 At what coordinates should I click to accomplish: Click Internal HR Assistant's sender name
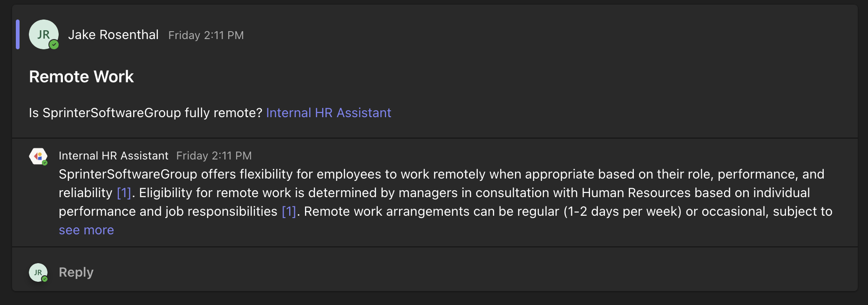tap(113, 155)
